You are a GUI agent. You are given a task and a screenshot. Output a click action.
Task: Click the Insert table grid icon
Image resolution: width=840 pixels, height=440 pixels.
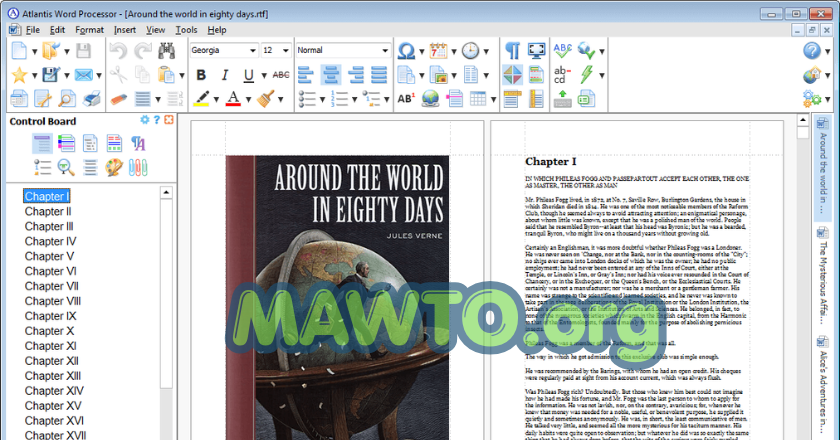(x=478, y=99)
